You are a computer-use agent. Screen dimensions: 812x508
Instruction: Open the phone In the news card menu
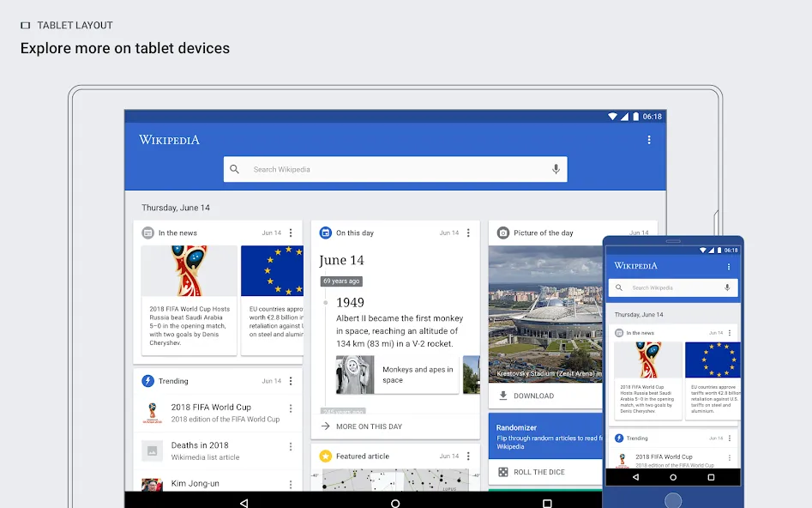[x=730, y=333]
